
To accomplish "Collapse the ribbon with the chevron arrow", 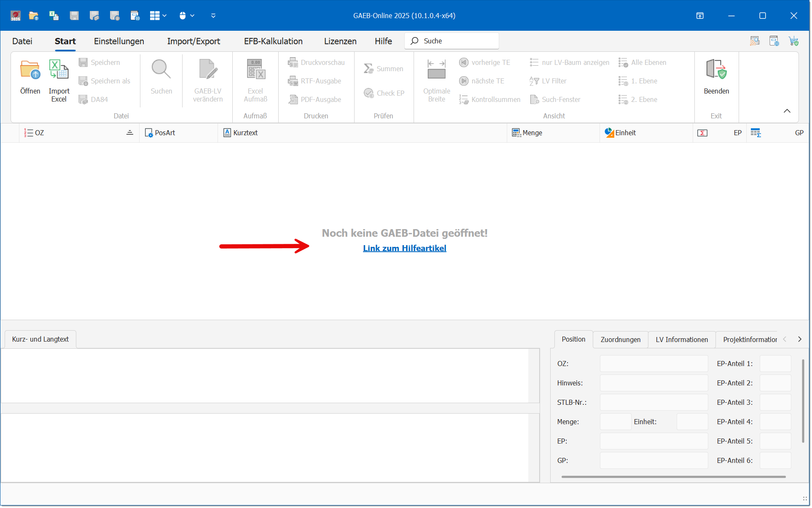I will [x=787, y=111].
